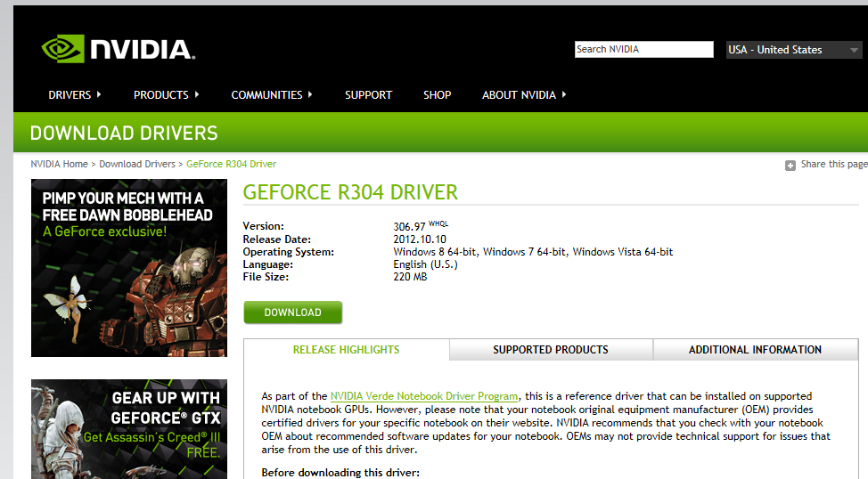Click the GeForce R304 Driver breadcrumb
This screenshot has width=868, height=479.
(231, 165)
